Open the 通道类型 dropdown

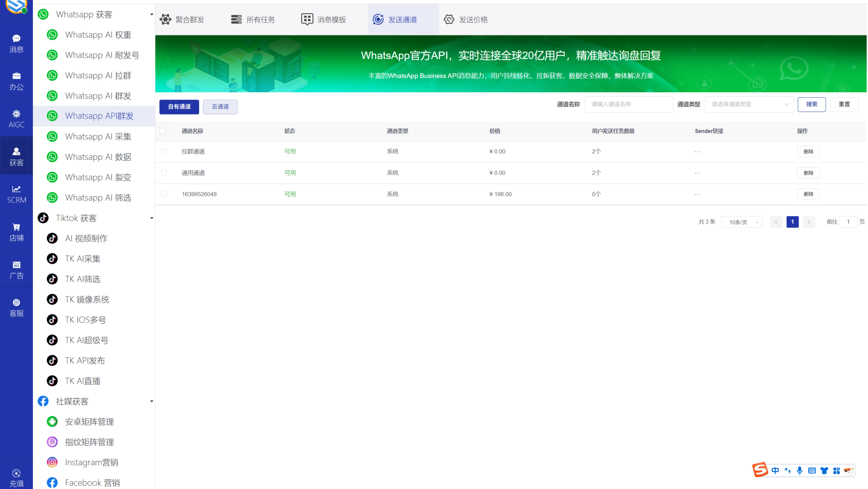(748, 104)
